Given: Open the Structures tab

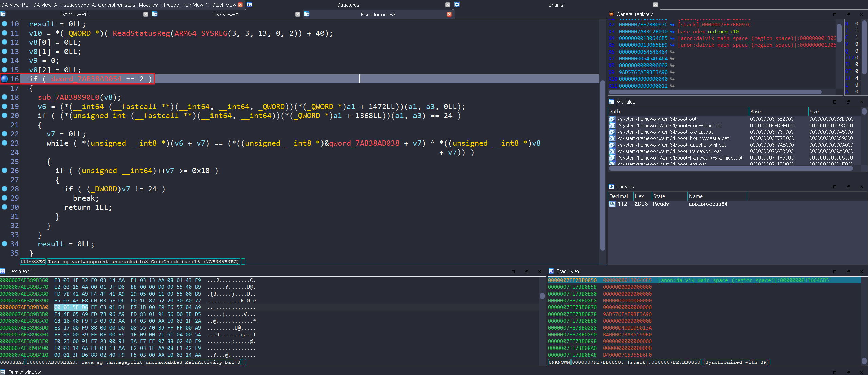Looking at the screenshot, I should 348,5.
